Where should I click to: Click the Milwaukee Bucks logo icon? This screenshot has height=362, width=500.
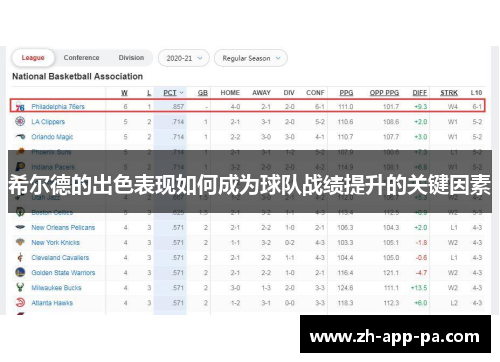click(x=20, y=287)
